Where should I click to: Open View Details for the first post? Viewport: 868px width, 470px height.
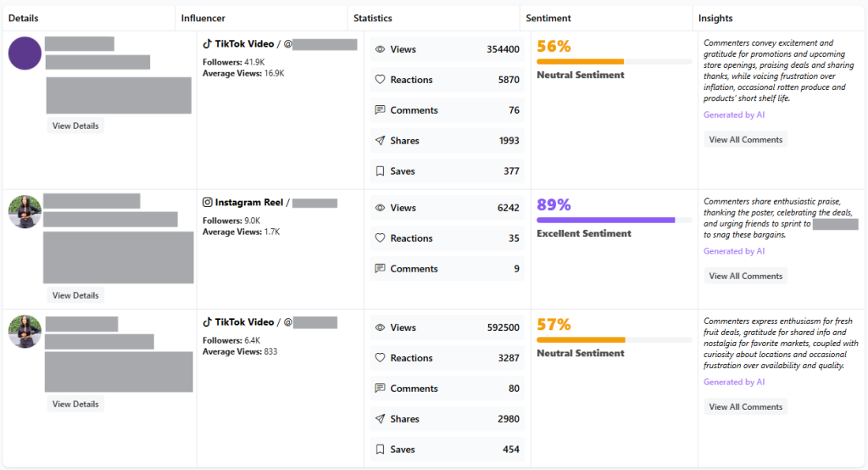click(75, 126)
